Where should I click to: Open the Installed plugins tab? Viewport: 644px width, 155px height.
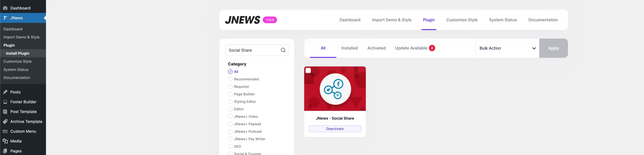349,48
